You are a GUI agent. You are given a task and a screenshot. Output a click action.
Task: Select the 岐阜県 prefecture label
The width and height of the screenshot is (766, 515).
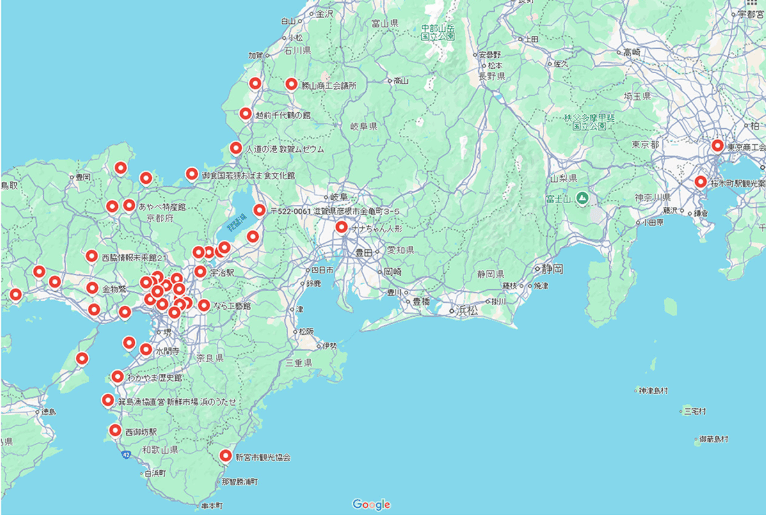[x=364, y=127]
